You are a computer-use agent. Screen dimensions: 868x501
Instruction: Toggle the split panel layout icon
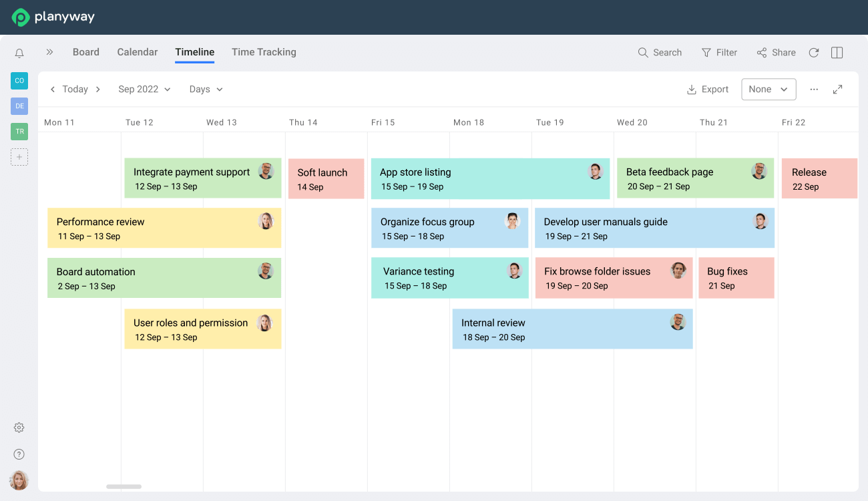tap(837, 53)
